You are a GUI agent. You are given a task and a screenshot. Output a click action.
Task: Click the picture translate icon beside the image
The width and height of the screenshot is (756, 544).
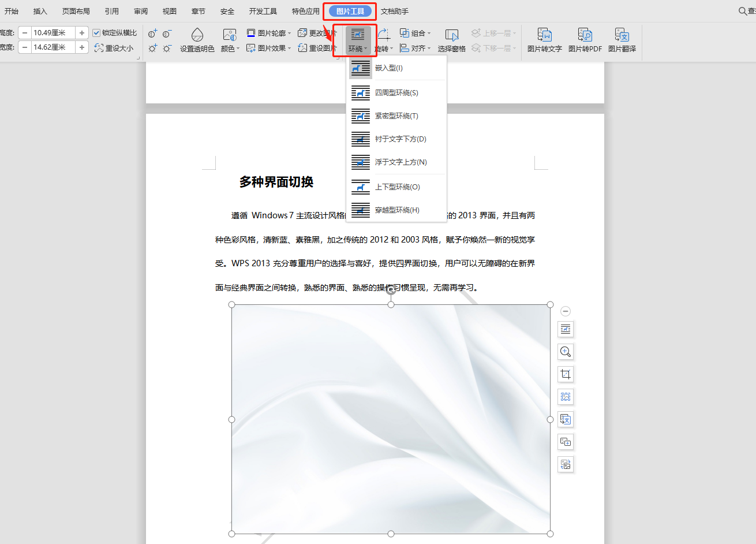[566, 419]
